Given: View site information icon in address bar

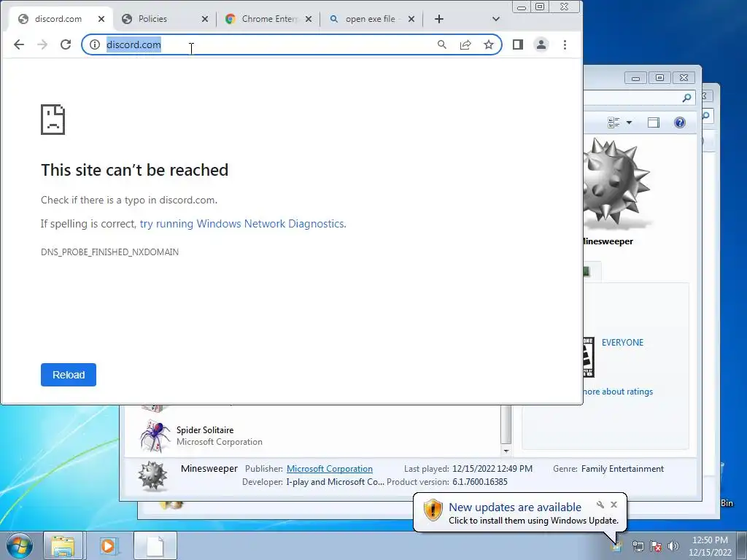Looking at the screenshot, I should [x=95, y=44].
